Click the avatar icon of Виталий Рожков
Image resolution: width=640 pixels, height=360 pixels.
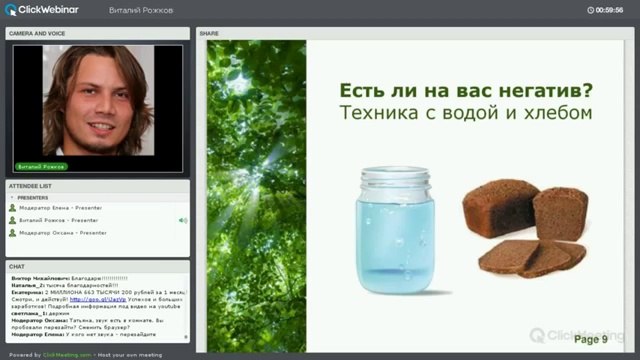[13, 220]
